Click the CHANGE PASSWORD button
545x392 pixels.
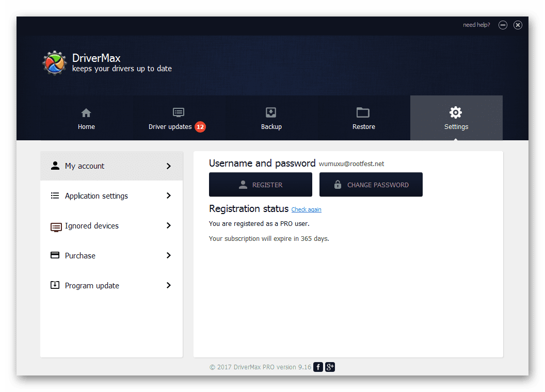point(371,185)
